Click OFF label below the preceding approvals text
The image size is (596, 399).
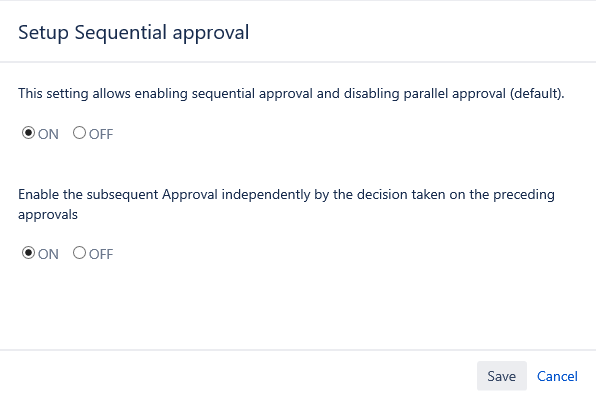[101, 254]
